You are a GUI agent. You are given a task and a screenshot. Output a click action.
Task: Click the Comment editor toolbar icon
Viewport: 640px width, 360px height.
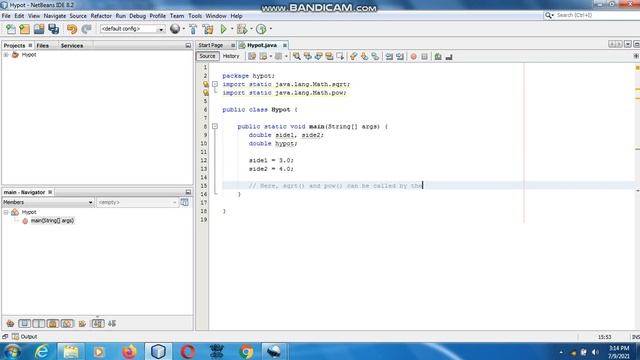click(438, 56)
